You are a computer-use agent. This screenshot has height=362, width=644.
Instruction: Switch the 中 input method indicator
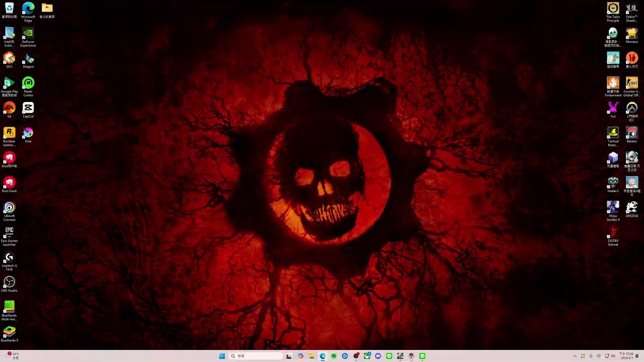(599, 356)
